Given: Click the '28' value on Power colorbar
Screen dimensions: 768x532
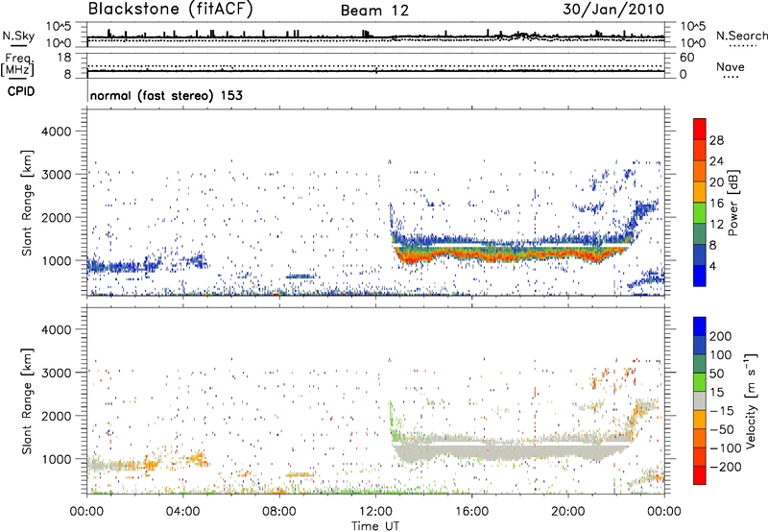Looking at the screenshot, I should point(716,140).
